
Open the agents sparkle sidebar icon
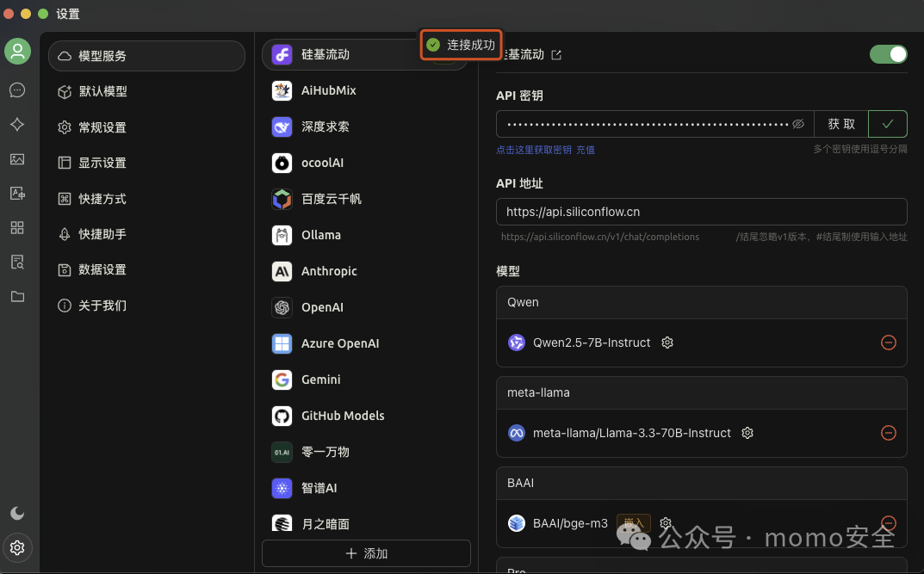17,124
